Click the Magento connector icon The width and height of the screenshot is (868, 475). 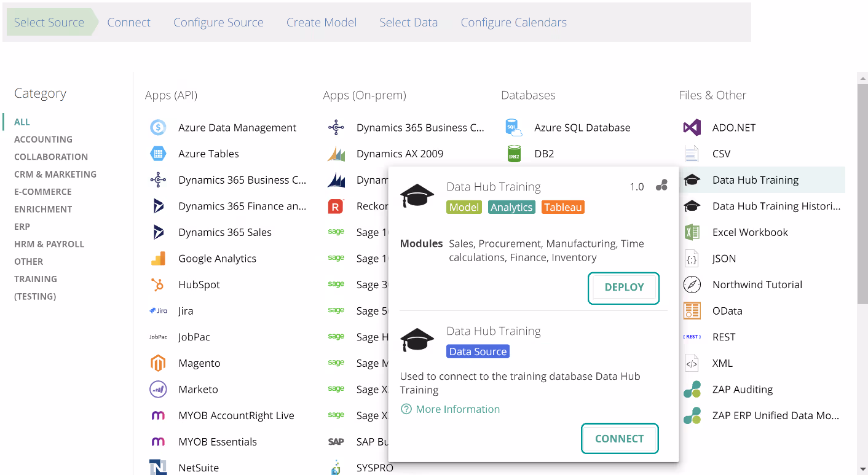[x=158, y=363]
